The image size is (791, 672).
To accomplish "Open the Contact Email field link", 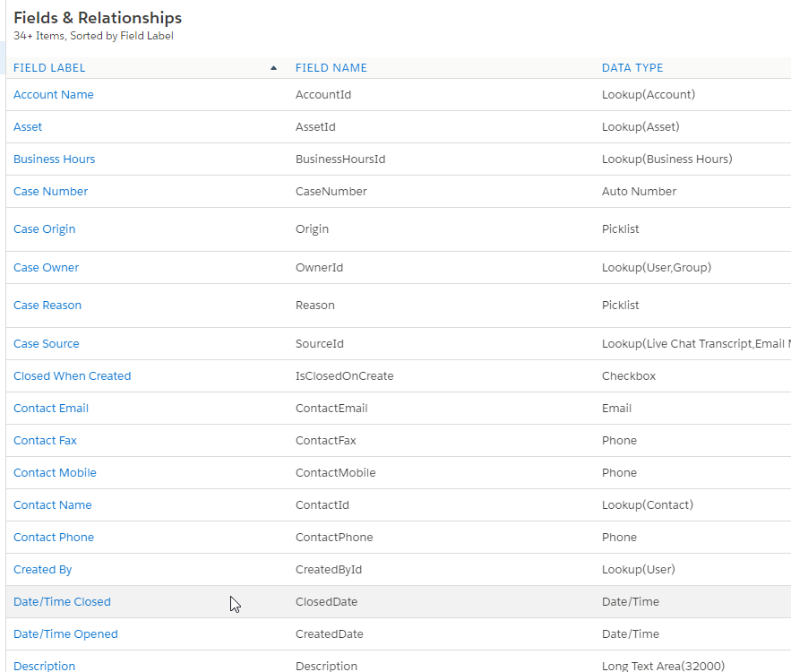I will tap(51, 409).
